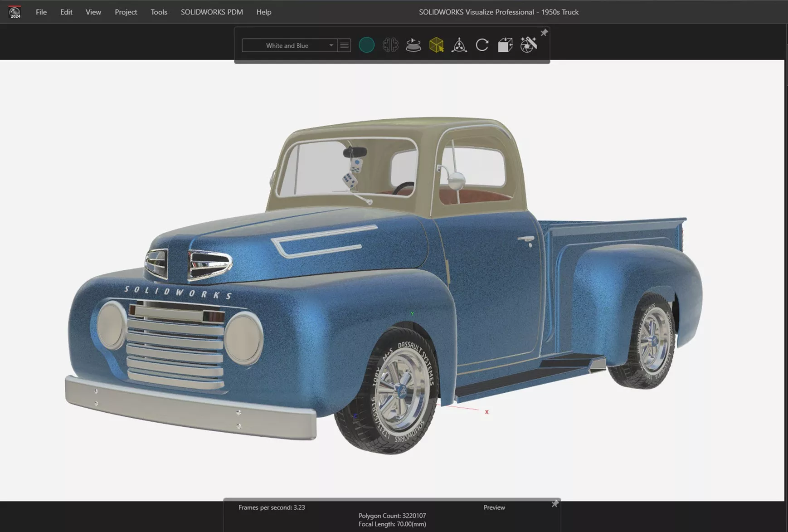Click the Frames per second readout
Screen dimensions: 788x532
click(x=272, y=508)
